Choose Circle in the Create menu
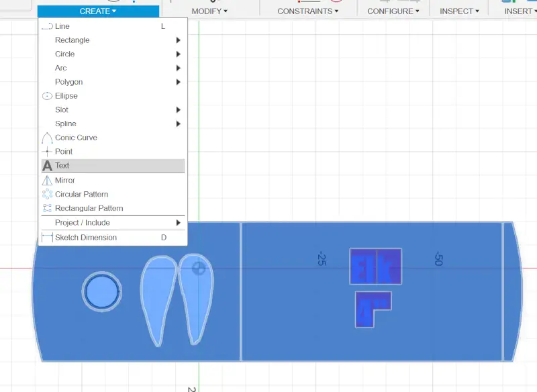 tap(113, 54)
